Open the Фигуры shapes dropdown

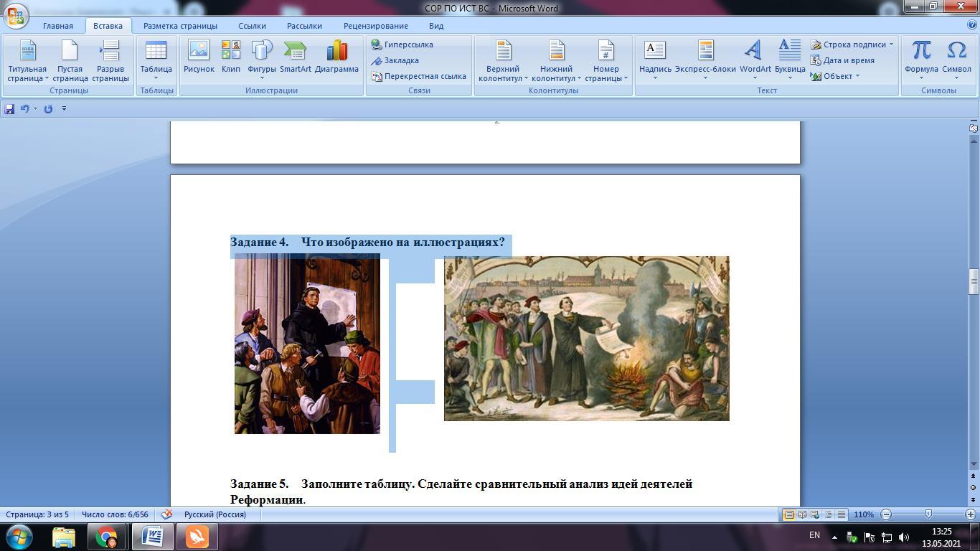pos(261,60)
